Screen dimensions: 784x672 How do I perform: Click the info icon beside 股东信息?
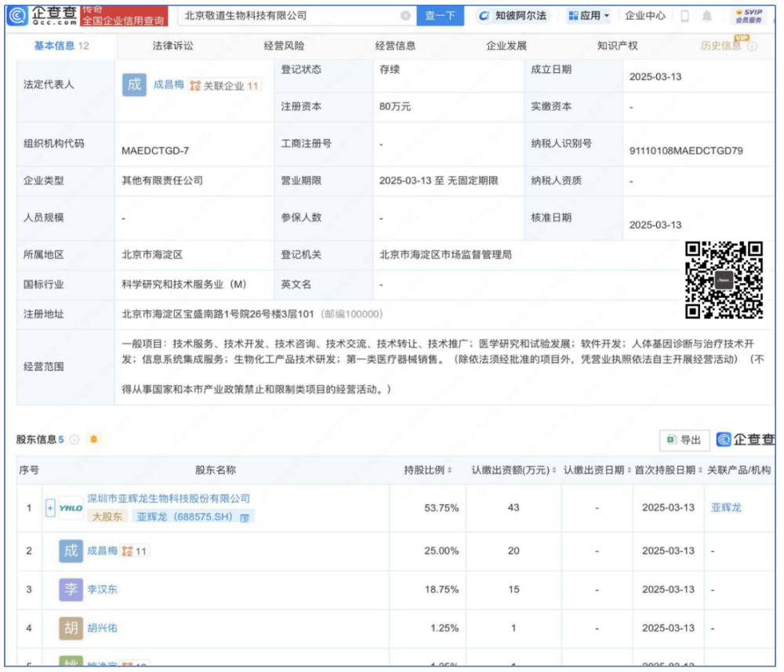pos(74,440)
